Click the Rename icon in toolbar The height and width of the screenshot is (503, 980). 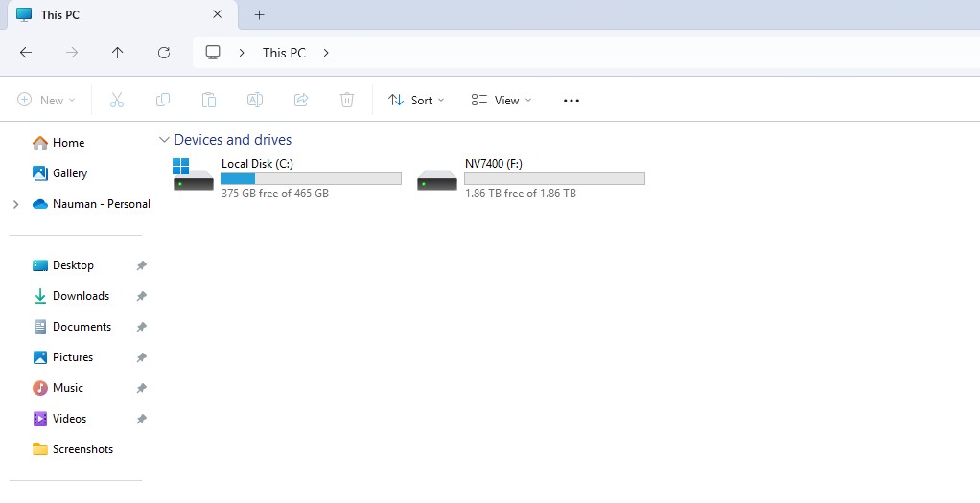coord(254,100)
